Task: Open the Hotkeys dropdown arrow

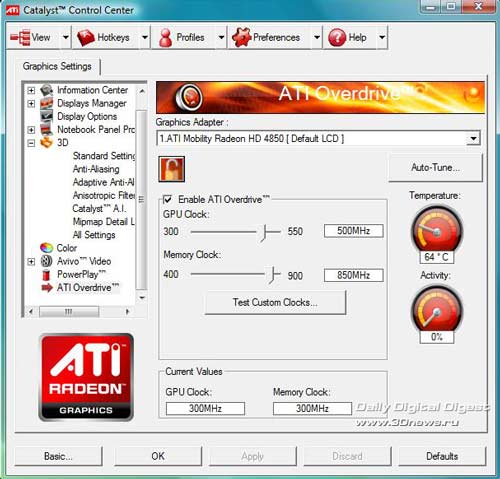Action: coord(145,37)
